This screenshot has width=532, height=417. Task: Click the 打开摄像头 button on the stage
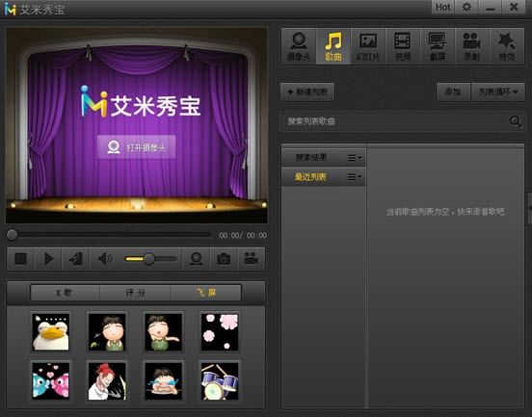(137, 147)
